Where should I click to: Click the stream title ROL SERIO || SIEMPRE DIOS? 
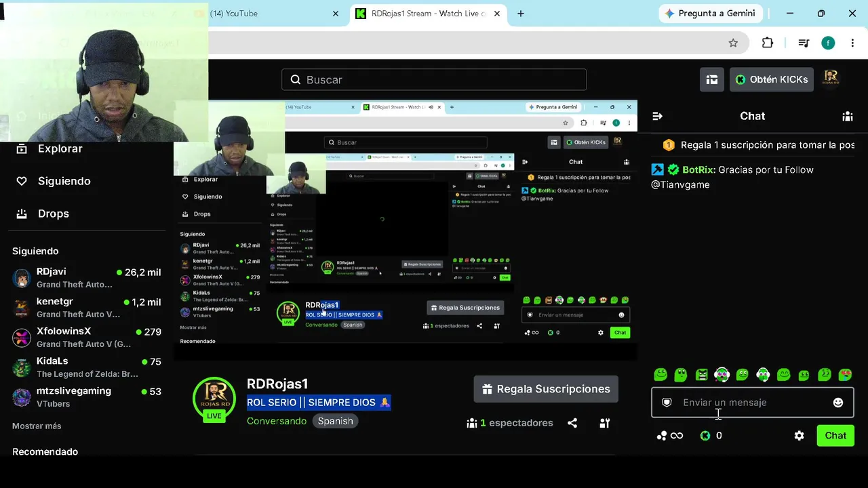click(319, 403)
